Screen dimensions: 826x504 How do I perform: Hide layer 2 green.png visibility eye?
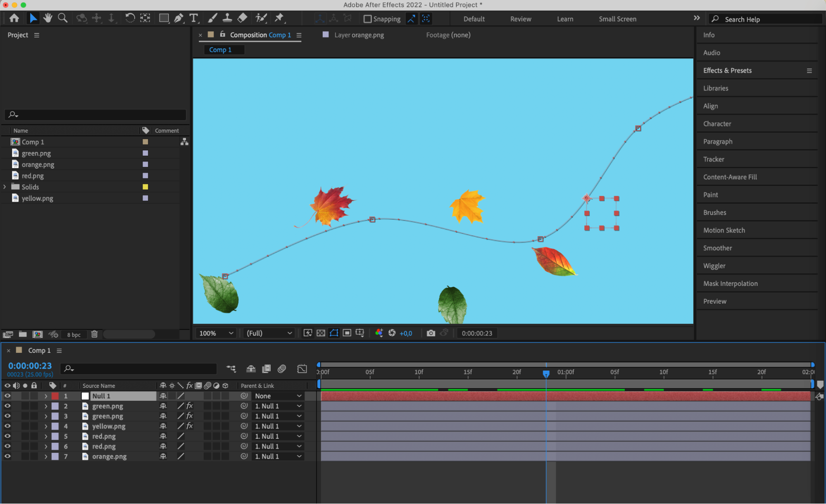tap(7, 406)
